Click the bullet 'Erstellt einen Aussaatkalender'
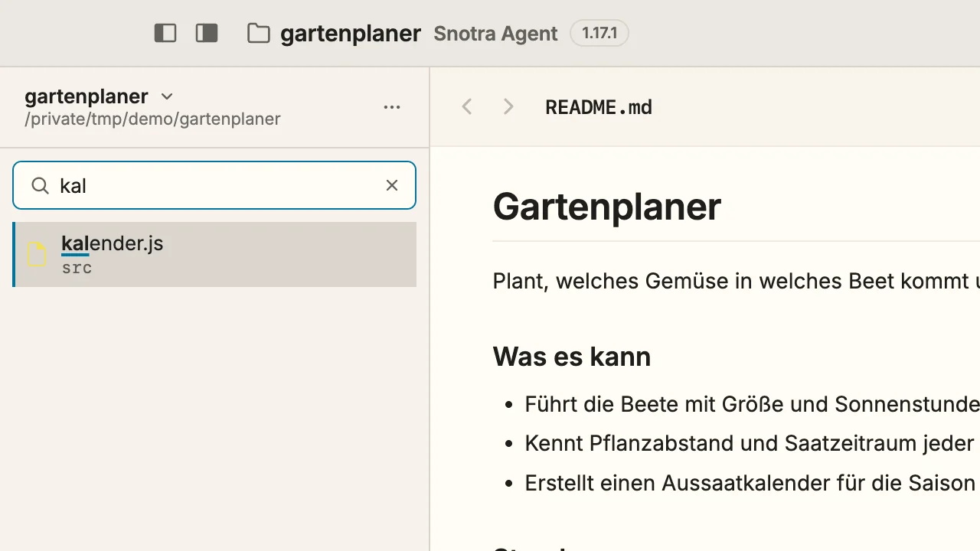Image resolution: width=980 pixels, height=551 pixels. (x=752, y=484)
